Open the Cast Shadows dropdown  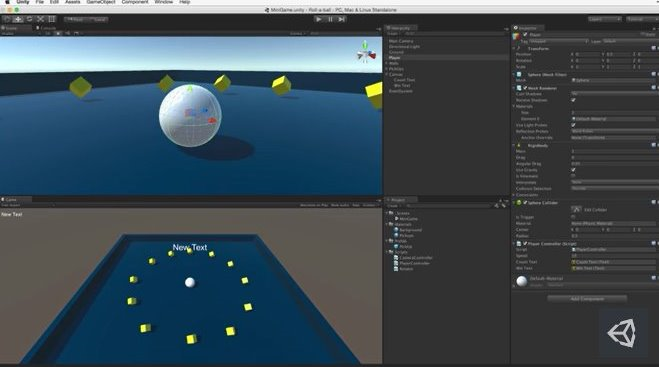point(615,94)
